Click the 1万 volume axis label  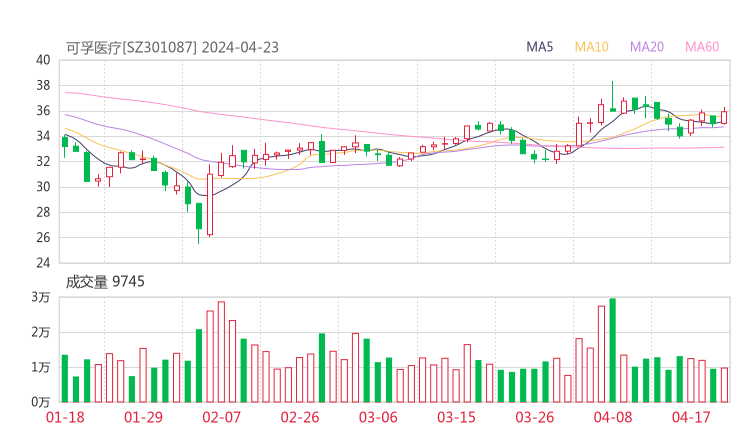(41, 367)
